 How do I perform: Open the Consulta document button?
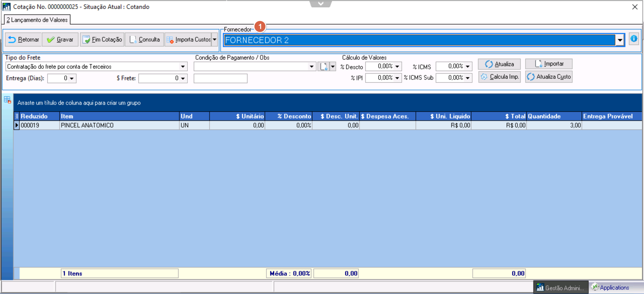click(145, 40)
